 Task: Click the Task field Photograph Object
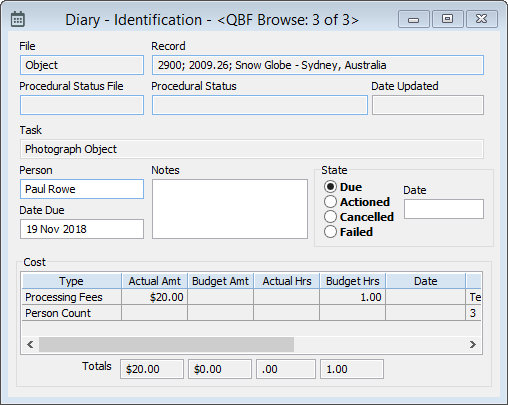(x=252, y=149)
